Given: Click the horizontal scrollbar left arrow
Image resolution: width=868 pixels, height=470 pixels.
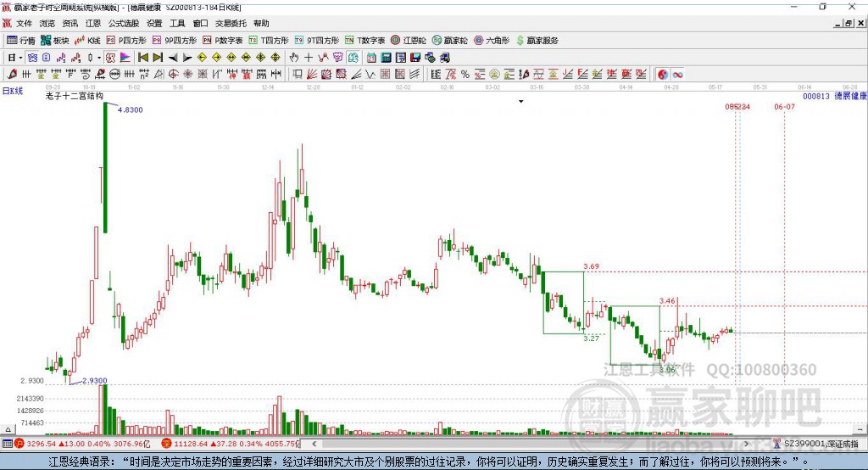Looking at the screenshot, I should coord(314,444).
